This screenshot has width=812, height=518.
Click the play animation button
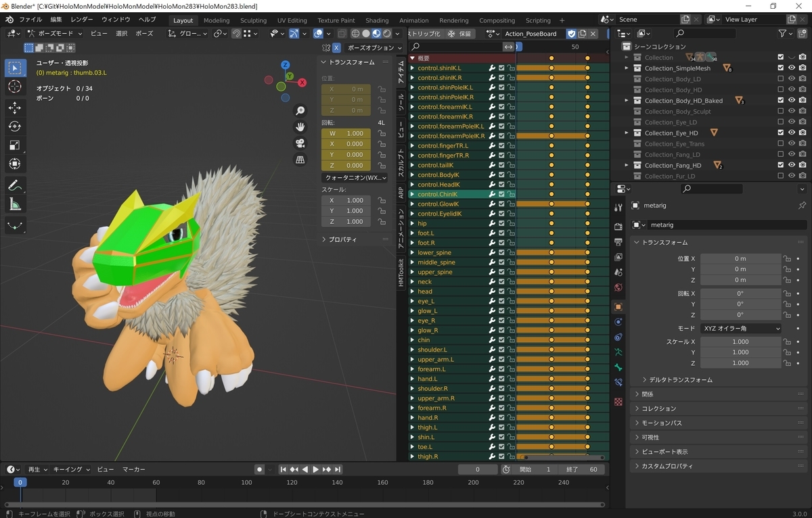(x=315, y=469)
